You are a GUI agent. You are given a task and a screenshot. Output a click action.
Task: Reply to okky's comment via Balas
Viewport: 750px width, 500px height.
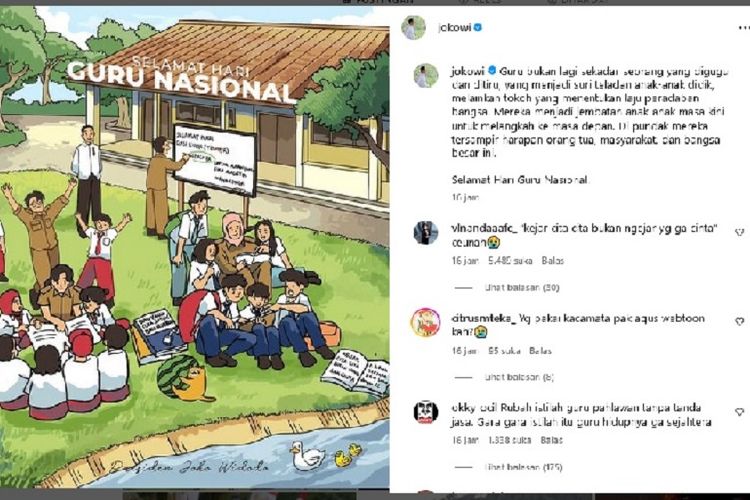pyautogui.click(x=551, y=440)
